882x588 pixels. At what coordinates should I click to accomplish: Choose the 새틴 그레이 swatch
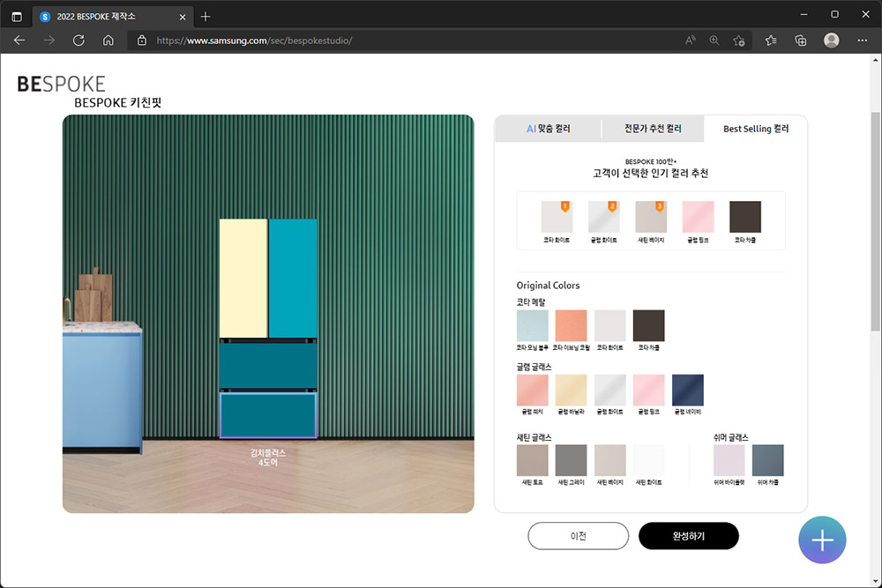tap(571, 460)
